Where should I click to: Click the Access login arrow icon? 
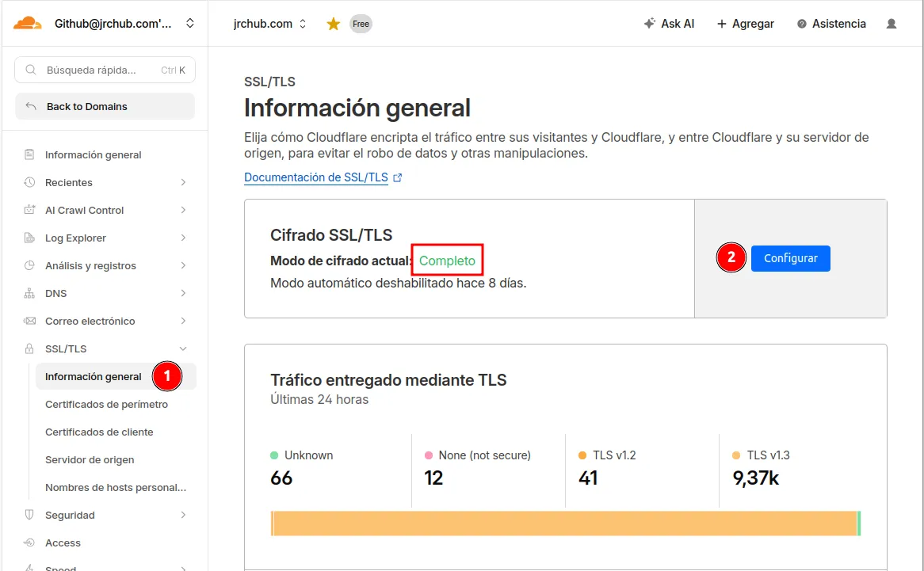(29, 542)
